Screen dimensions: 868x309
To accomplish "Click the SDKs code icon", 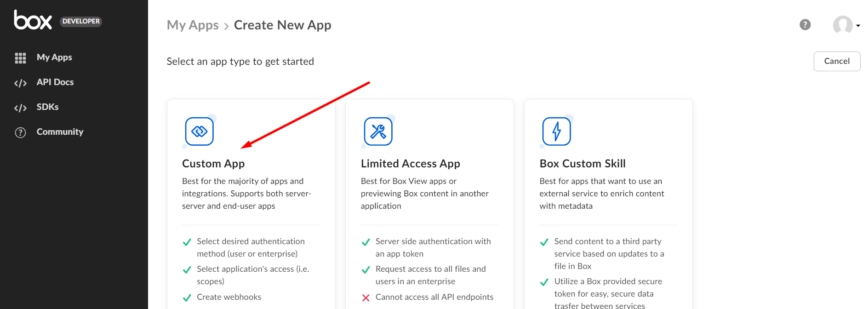I will (x=20, y=108).
